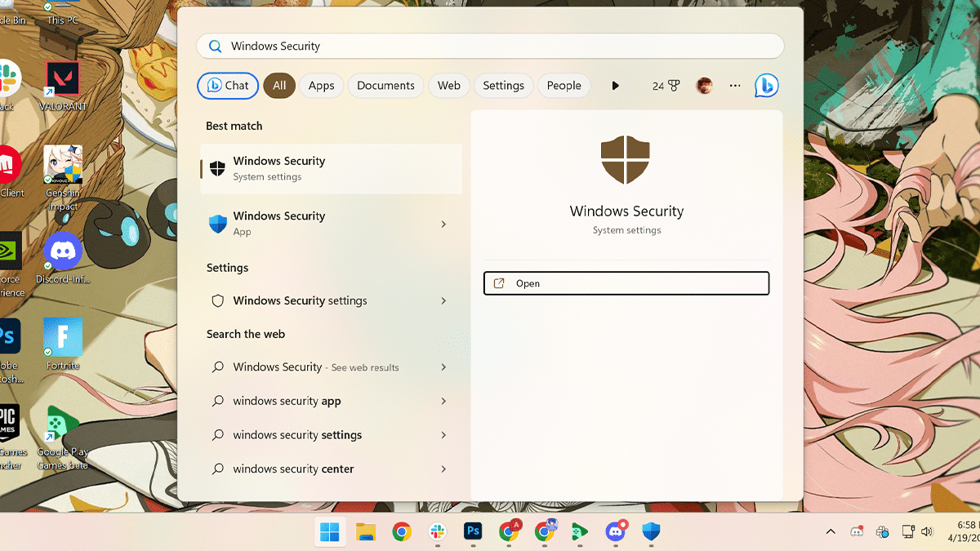Viewport: 980px width, 551px height.
Task: Click the large Windows Security shield icon
Action: coord(626,159)
